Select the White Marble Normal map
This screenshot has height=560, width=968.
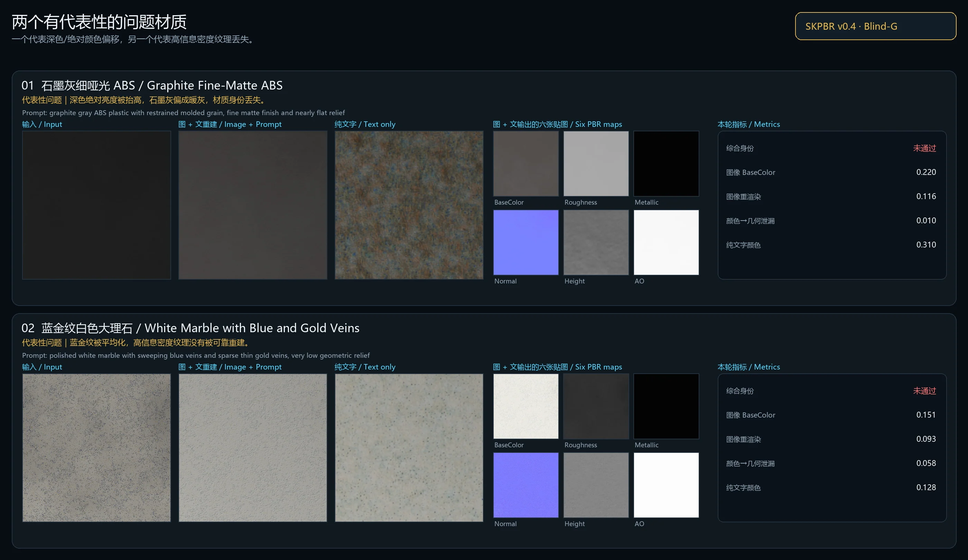(x=526, y=485)
